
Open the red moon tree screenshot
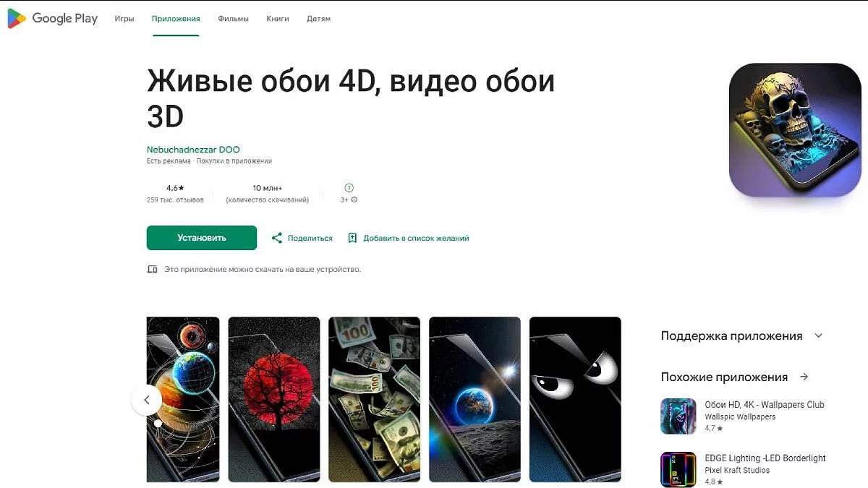click(274, 399)
